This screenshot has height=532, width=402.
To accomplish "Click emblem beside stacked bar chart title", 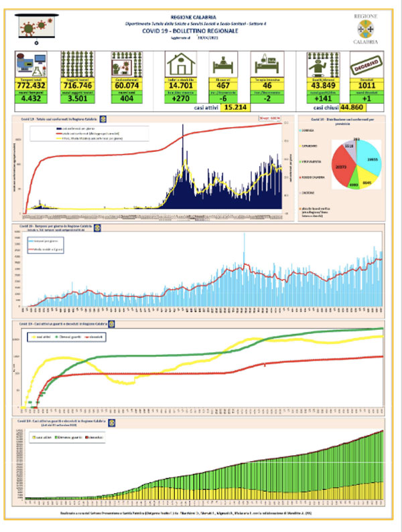I will point(111,423).
